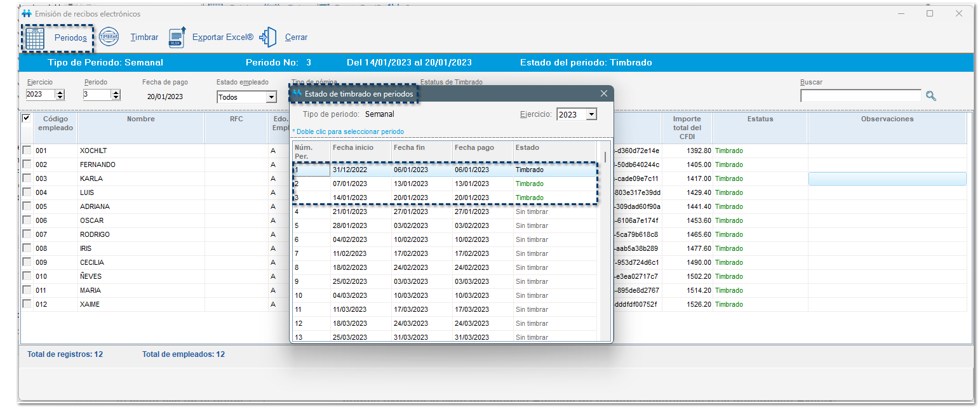Toggle the select-all checkbox in header
This screenshot has height=409, width=980.
click(x=26, y=118)
